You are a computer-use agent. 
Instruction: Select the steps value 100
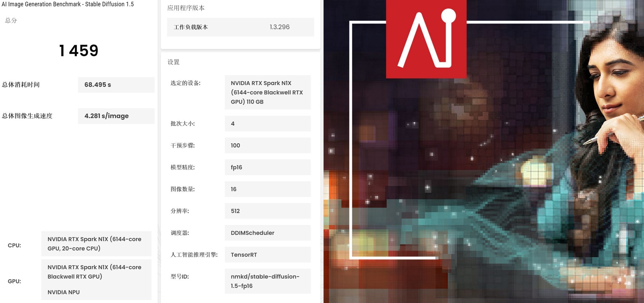coord(268,146)
